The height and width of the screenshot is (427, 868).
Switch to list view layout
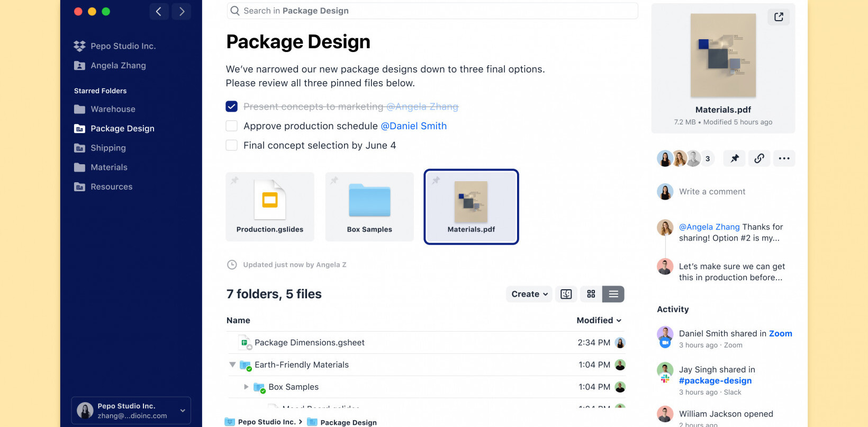pyautogui.click(x=613, y=294)
